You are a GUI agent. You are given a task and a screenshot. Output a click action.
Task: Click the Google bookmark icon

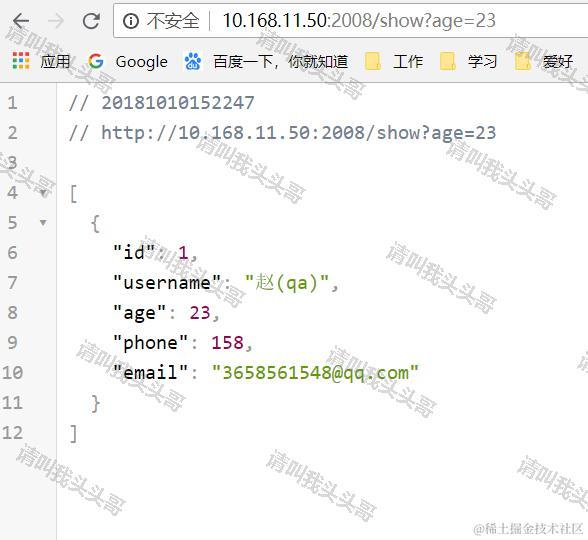[x=96, y=61]
